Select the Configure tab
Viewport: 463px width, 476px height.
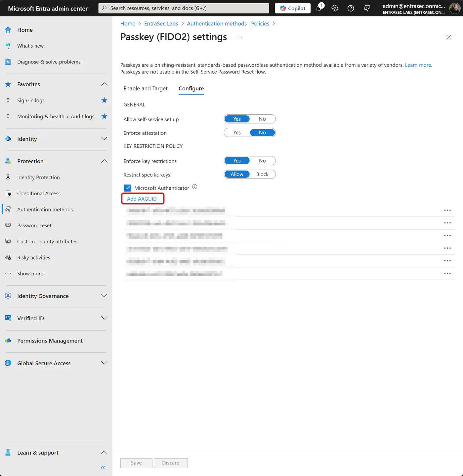tap(191, 89)
